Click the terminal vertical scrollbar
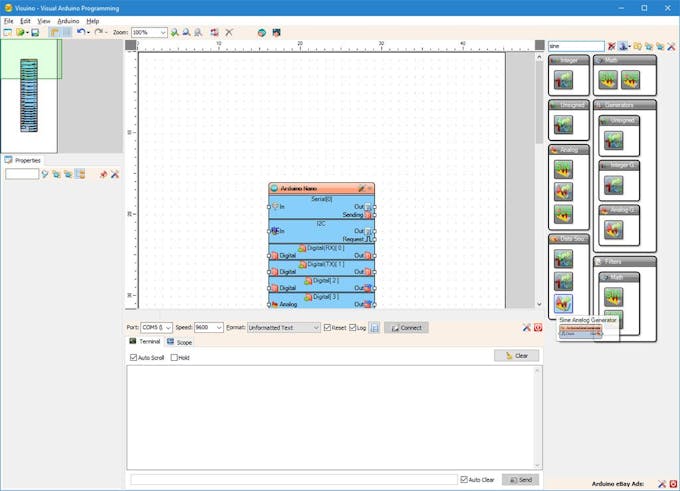680x491 pixels. (x=538, y=418)
